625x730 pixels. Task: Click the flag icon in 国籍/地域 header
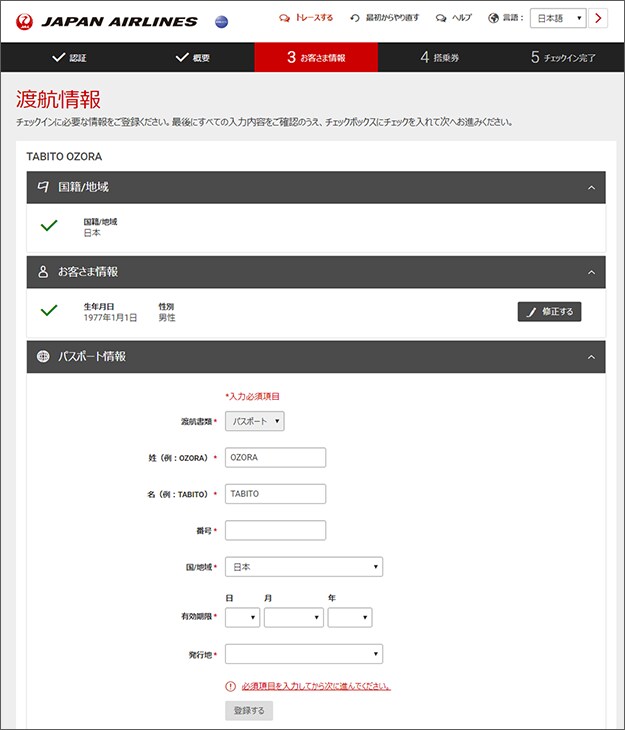(x=43, y=187)
